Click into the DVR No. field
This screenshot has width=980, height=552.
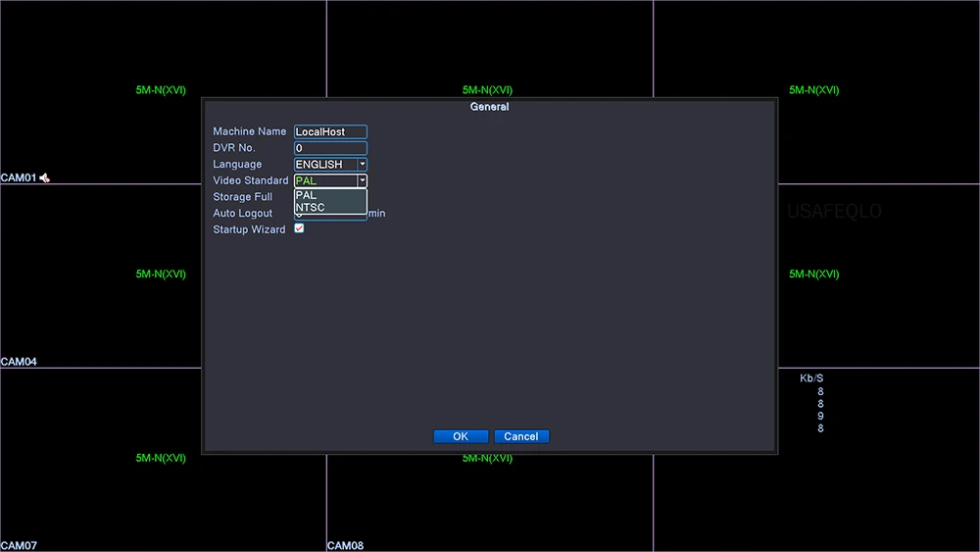click(330, 148)
